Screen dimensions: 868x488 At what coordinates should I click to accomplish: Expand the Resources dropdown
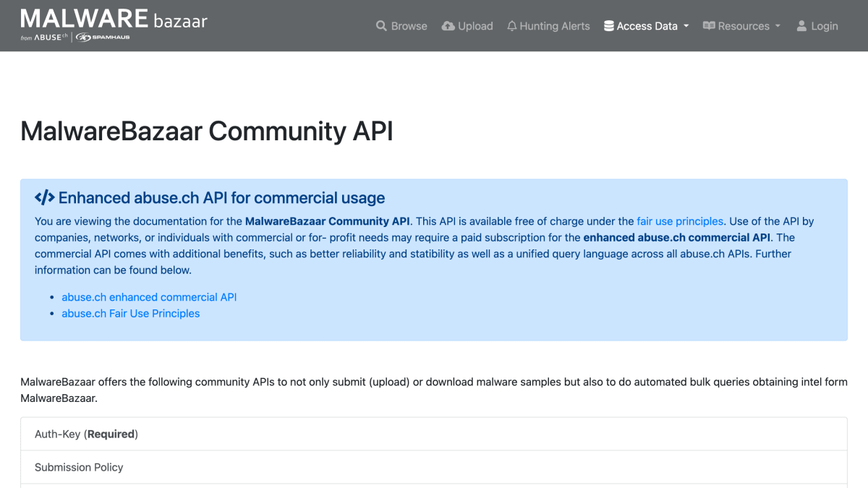(x=741, y=26)
